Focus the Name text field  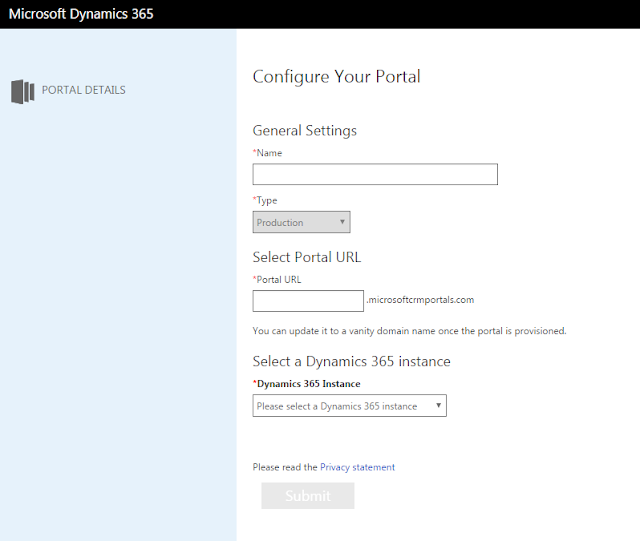click(374, 174)
